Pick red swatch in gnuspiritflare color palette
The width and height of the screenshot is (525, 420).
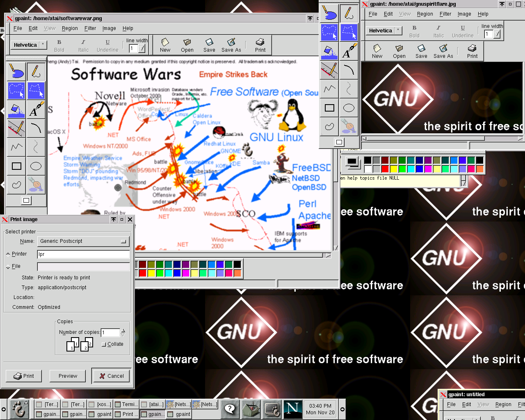point(385,169)
